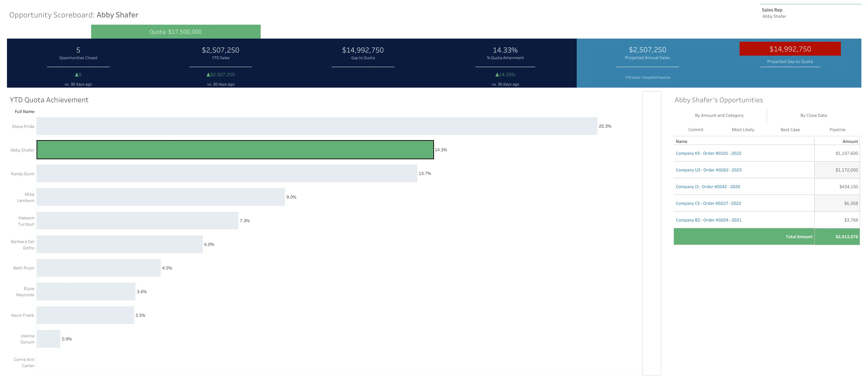Click the $1,197,600 amount cell
This screenshot has height=379, width=868.
tap(837, 153)
